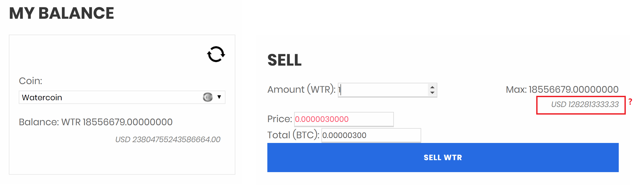Select the Watercoin combo box
644x188 pixels.
(122, 97)
